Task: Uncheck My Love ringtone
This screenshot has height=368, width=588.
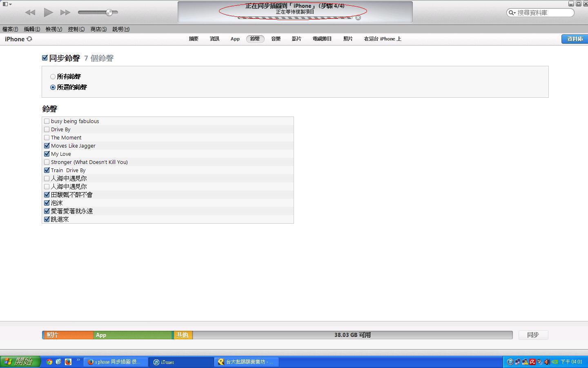Action: click(47, 154)
